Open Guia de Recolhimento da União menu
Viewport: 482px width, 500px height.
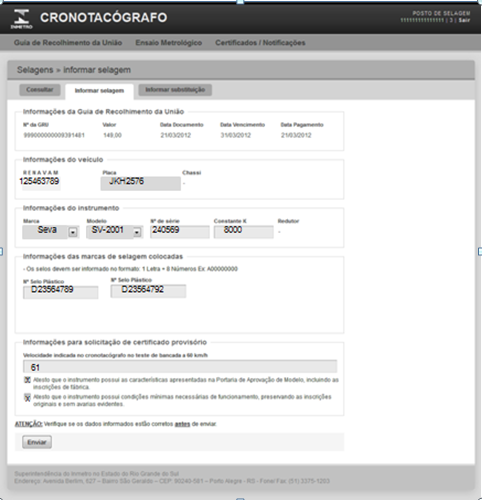[x=68, y=43]
